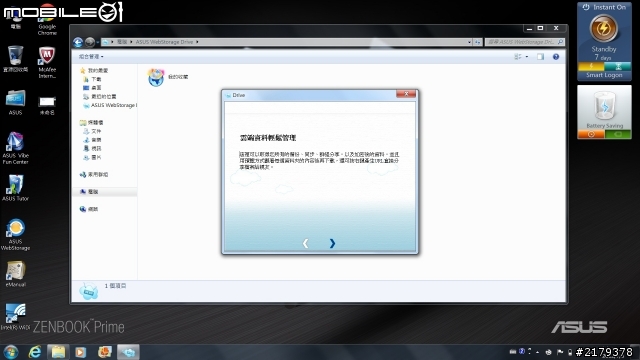Launch Windows Media Player from taskbar
Image resolution: width=640 pixels, height=360 pixels.
80,352
